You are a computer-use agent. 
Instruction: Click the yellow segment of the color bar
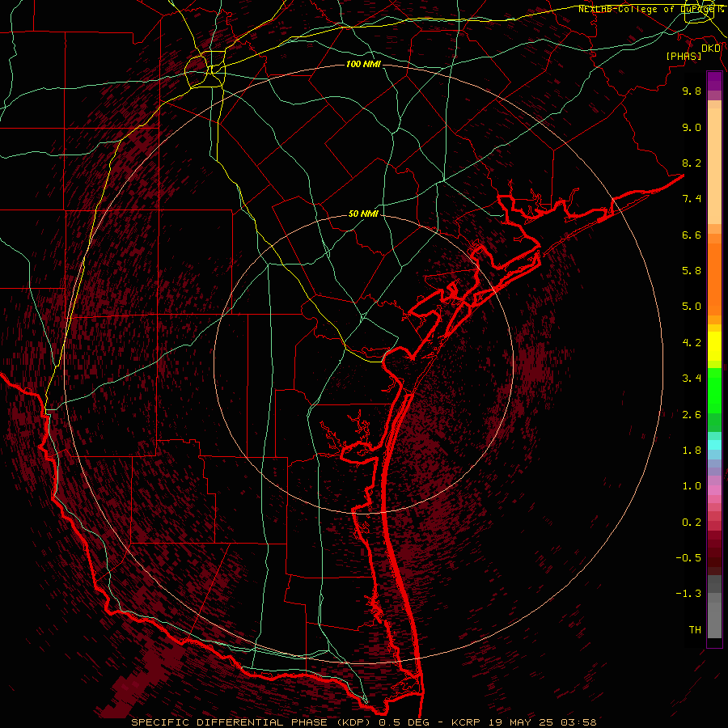714,346
